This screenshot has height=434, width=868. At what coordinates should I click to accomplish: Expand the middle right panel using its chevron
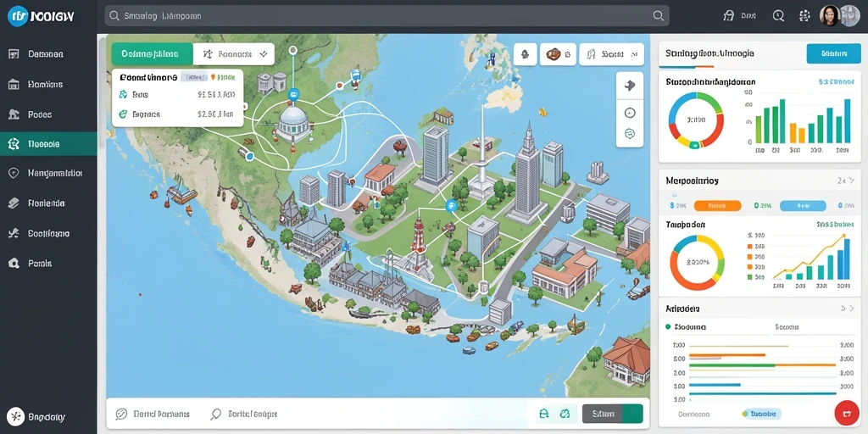click(x=851, y=181)
